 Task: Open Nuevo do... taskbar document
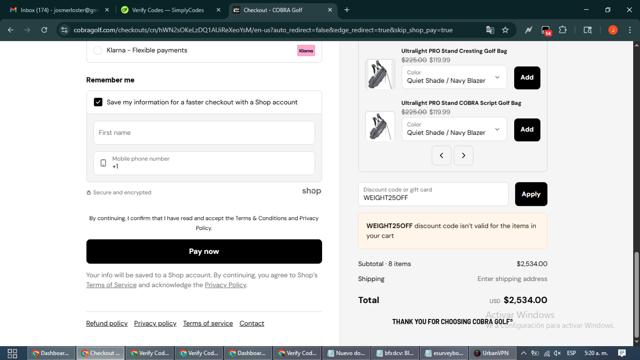(346, 353)
